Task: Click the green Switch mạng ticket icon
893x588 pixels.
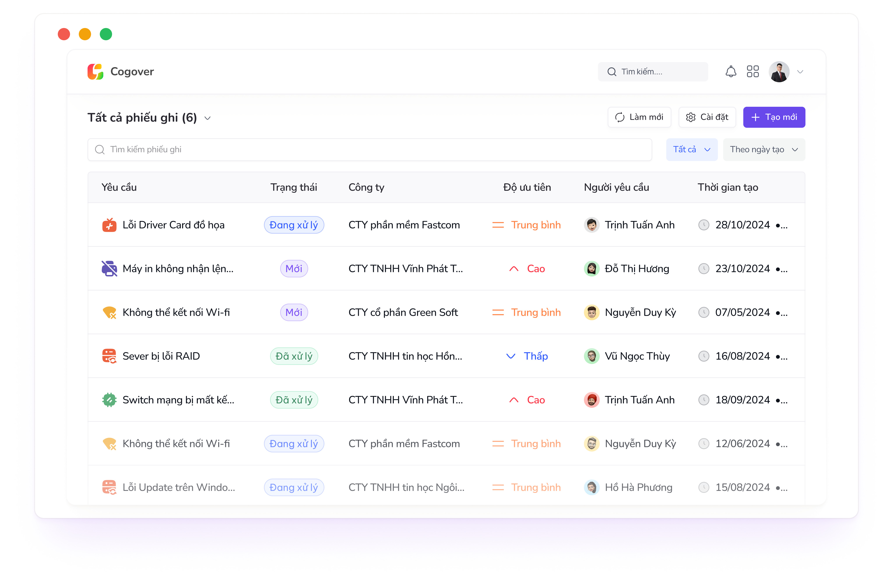Action: pos(109,400)
